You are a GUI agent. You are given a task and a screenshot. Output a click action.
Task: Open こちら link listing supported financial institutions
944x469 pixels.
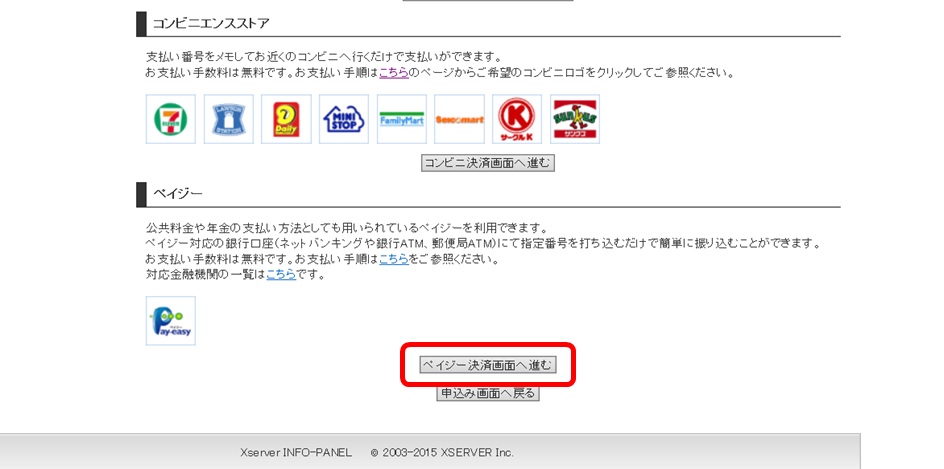click(280, 274)
